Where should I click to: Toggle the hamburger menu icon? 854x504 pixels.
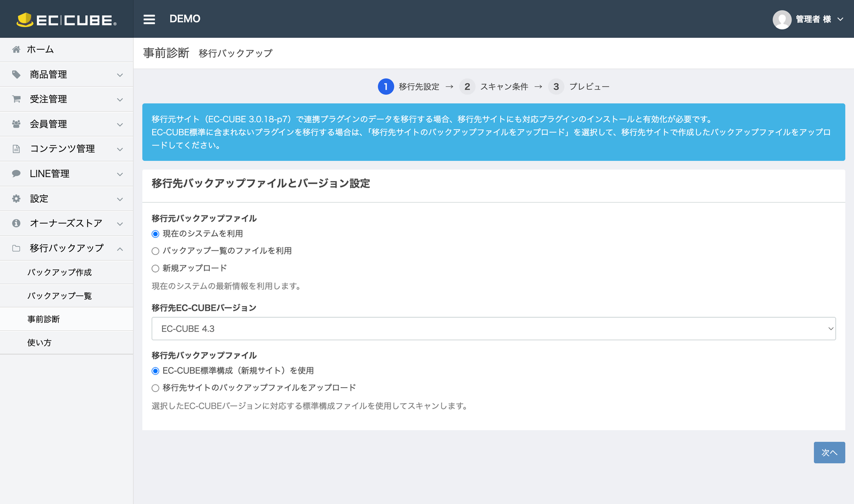pos(149,19)
